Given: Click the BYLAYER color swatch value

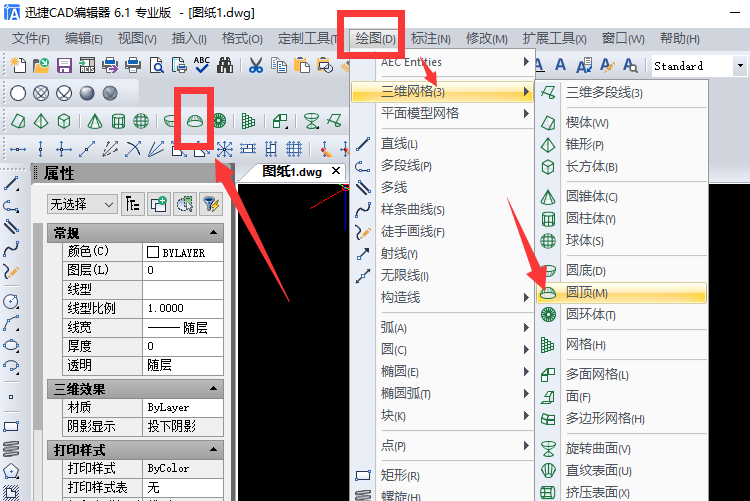Looking at the screenshot, I should [183, 252].
